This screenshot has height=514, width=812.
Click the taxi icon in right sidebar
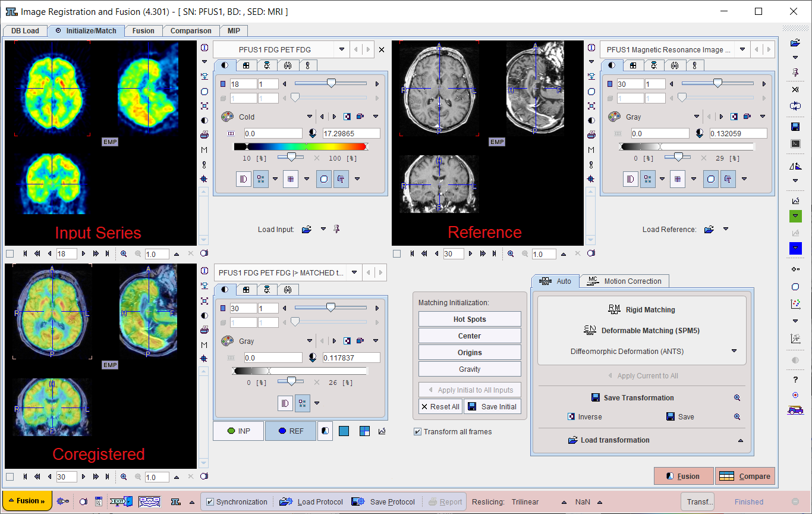tap(795, 410)
